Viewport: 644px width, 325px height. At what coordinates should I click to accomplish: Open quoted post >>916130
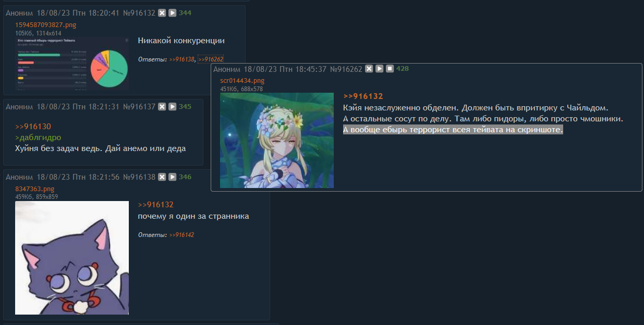33,127
